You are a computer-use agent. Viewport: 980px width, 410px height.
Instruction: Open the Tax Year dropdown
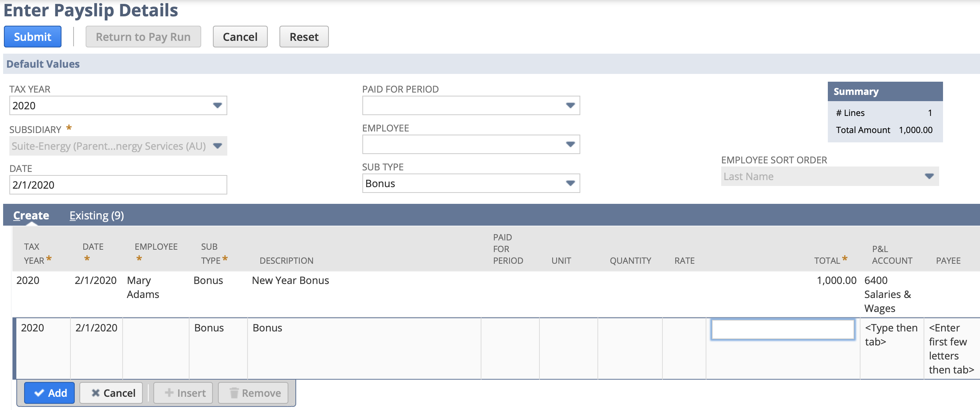click(217, 105)
